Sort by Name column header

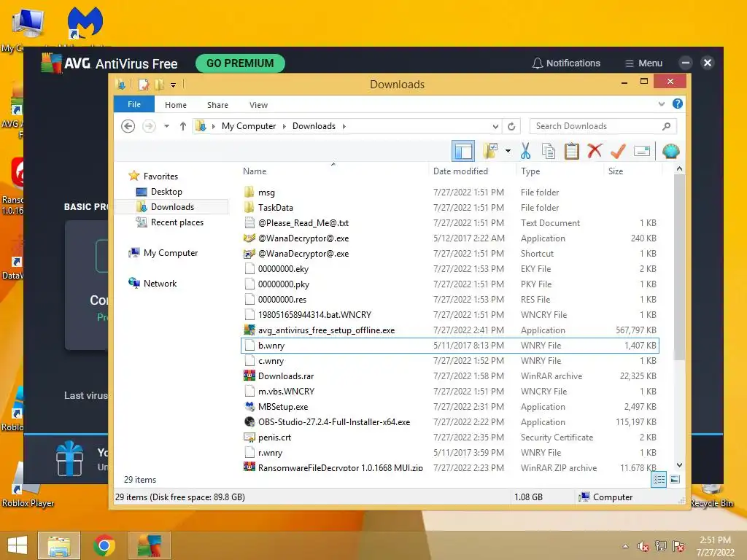[255, 171]
